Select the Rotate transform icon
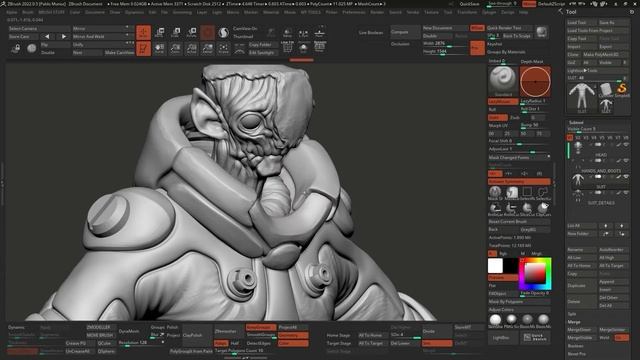The image size is (640, 360). 191,33
